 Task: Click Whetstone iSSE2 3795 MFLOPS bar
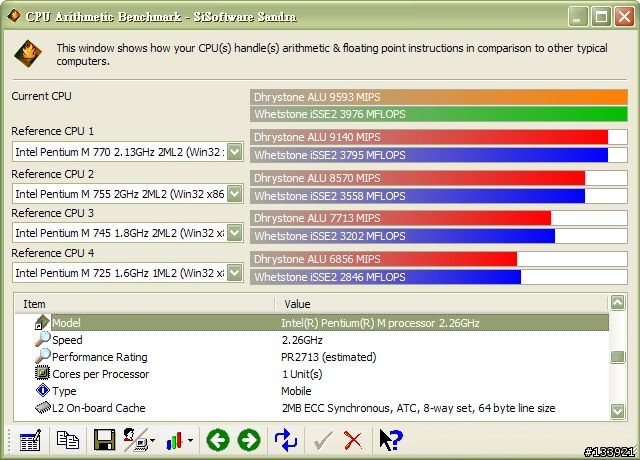click(439, 155)
